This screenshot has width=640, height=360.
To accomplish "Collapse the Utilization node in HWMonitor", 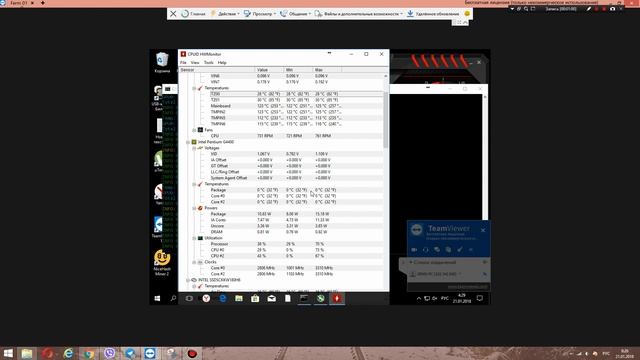I will [x=194, y=238].
